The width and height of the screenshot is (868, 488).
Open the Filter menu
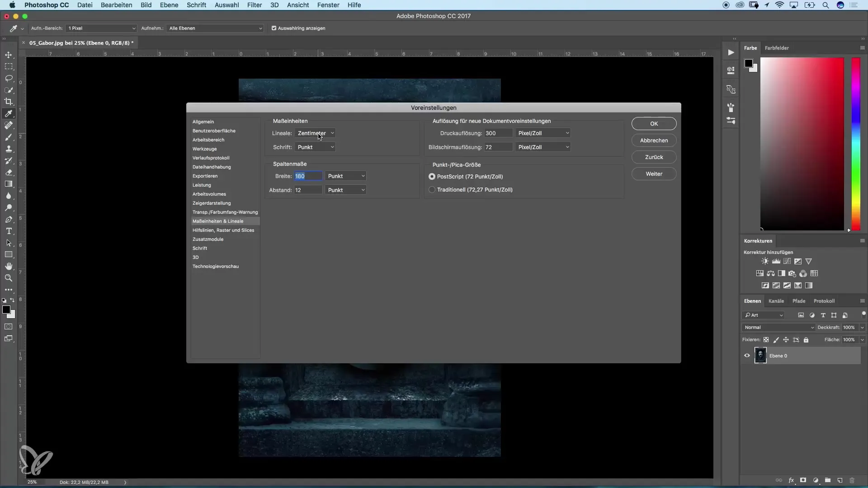(255, 5)
